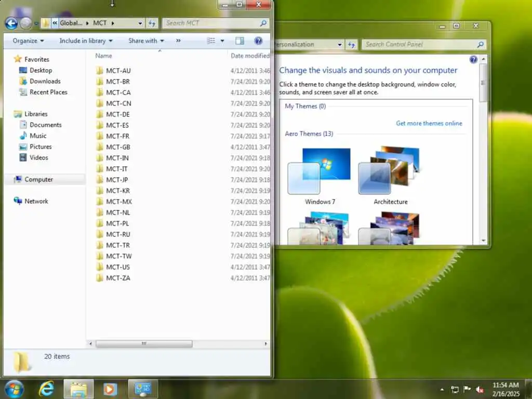Select the MCT-CA folder icon
Viewport: 532px width, 399px height.
(x=99, y=92)
